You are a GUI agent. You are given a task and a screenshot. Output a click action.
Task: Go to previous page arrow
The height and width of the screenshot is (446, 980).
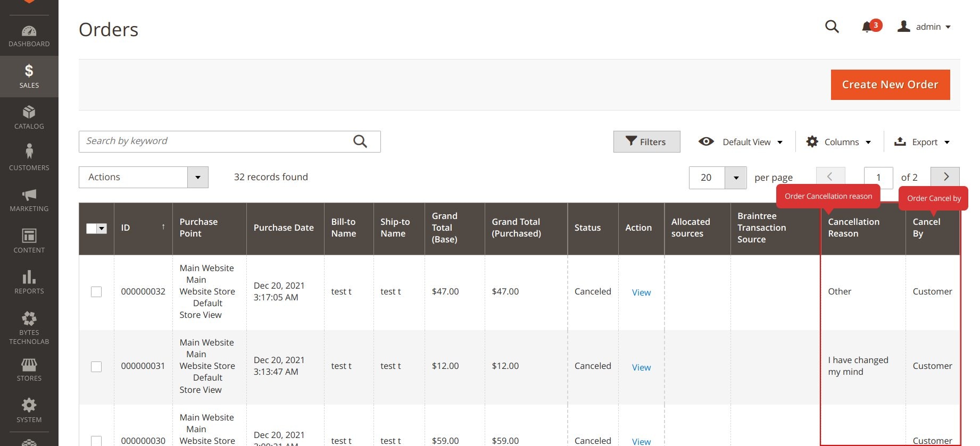point(830,177)
